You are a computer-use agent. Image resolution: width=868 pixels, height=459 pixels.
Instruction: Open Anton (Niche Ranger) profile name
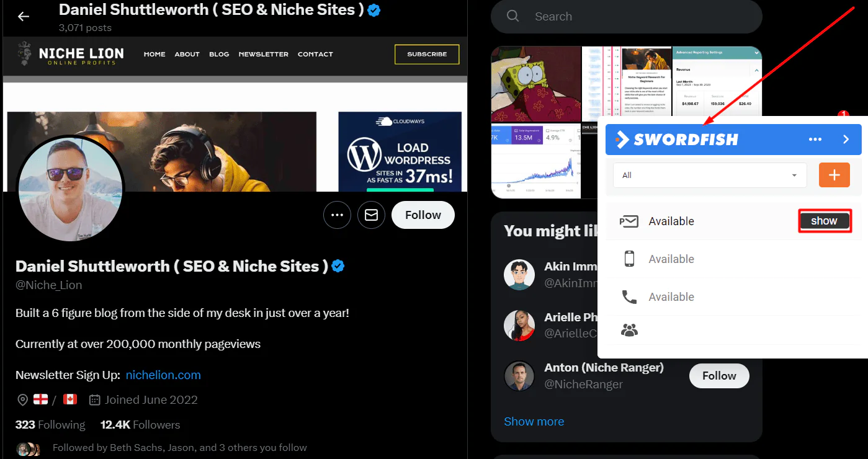coord(604,368)
